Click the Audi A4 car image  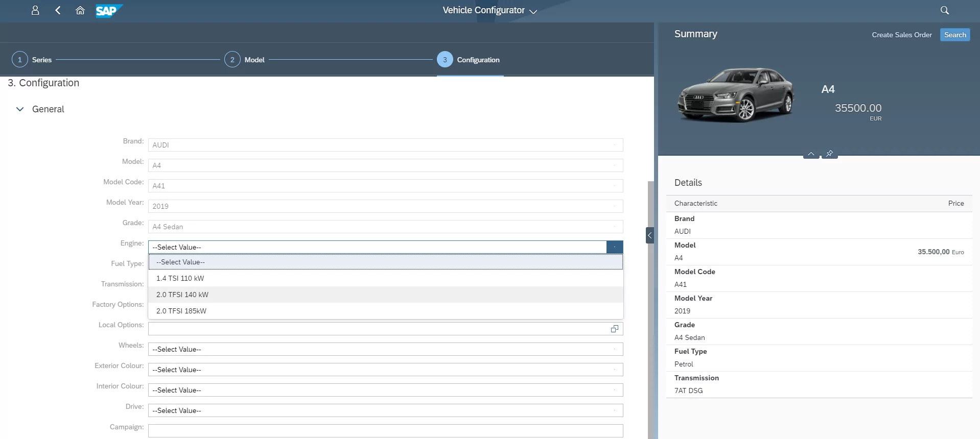(x=736, y=94)
